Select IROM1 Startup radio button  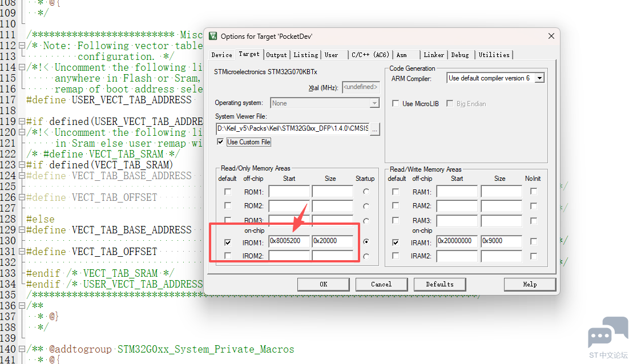point(366,241)
